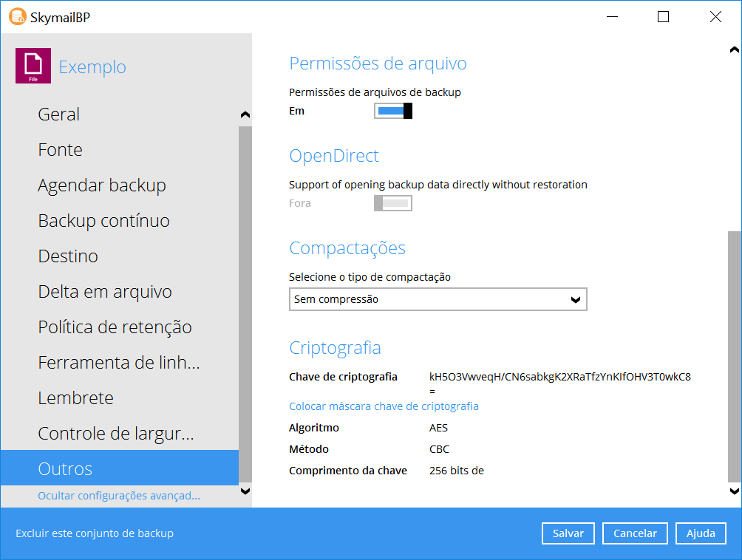Click the purple File backup set icon
This screenshot has width=742, height=560.
pyautogui.click(x=33, y=66)
